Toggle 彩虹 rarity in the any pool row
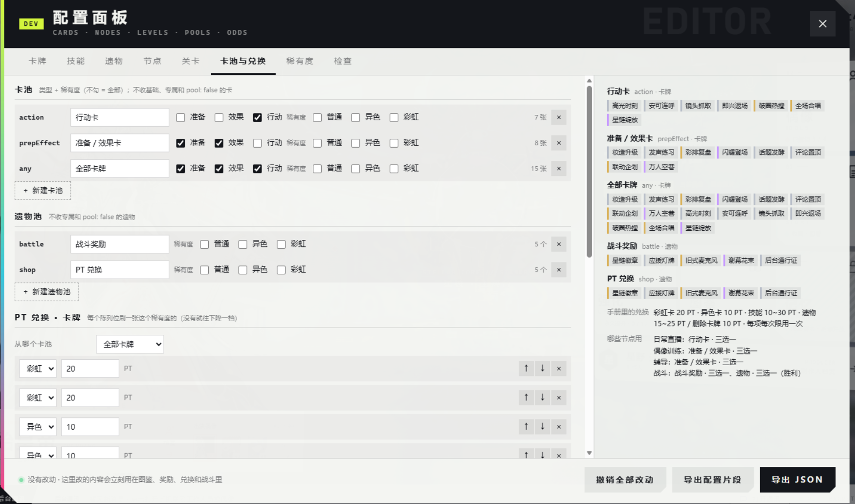The image size is (855, 504). tap(394, 169)
